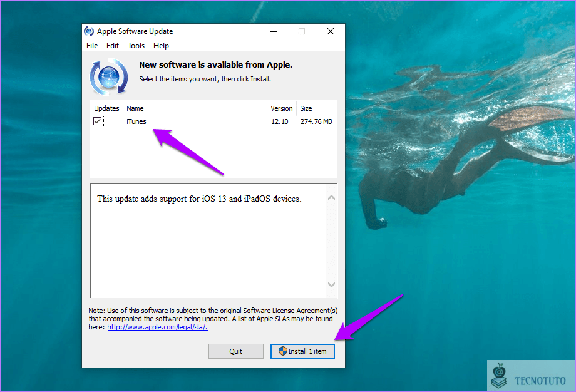Image resolution: width=576 pixels, height=392 pixels.
Task: Click the Install 1 item button
Action: click(302, 351)
